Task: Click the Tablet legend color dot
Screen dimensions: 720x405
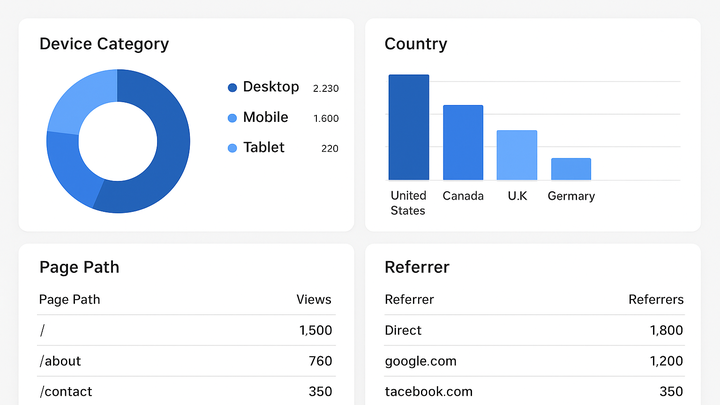Action: pos(232,148)
